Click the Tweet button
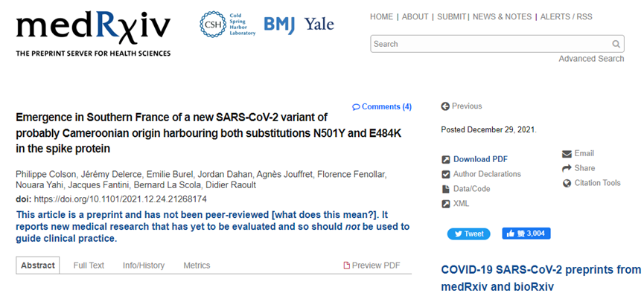 tap(468, 234)
